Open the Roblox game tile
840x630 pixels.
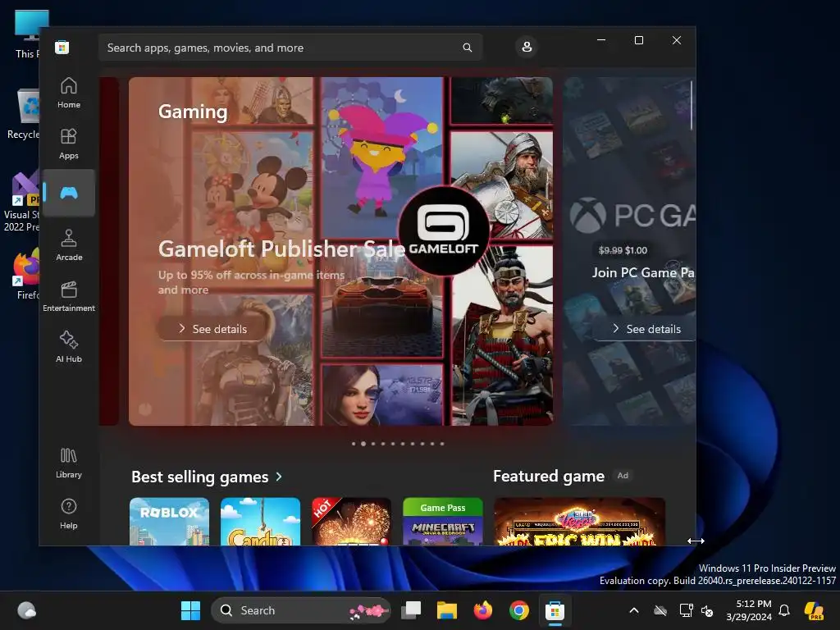(169, 521)
